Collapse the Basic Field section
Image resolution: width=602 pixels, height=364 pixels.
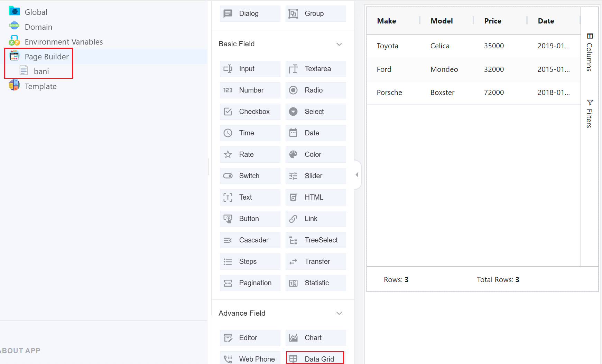pyautogui.click(x=339, y=44)
